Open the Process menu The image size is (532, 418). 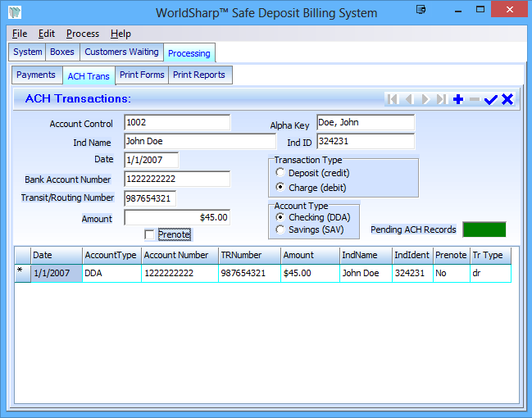pyautogui.click(x=83, y=34)
